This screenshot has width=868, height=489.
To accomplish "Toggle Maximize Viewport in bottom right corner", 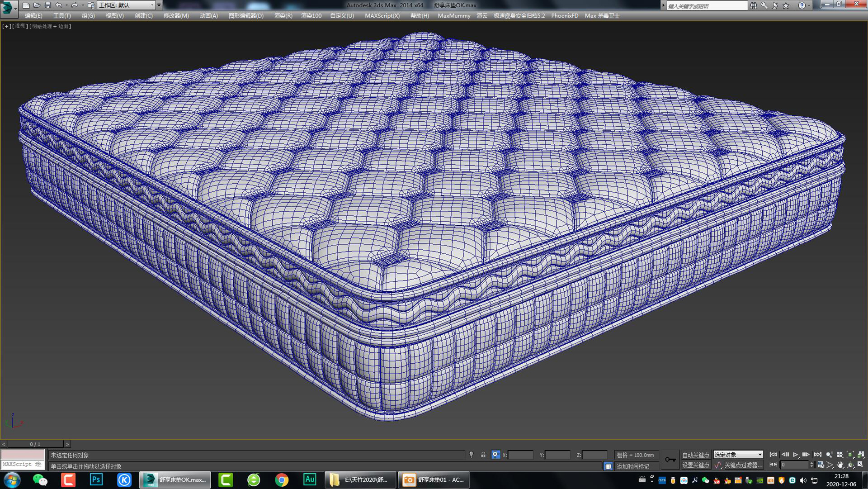I will point(860,465).
